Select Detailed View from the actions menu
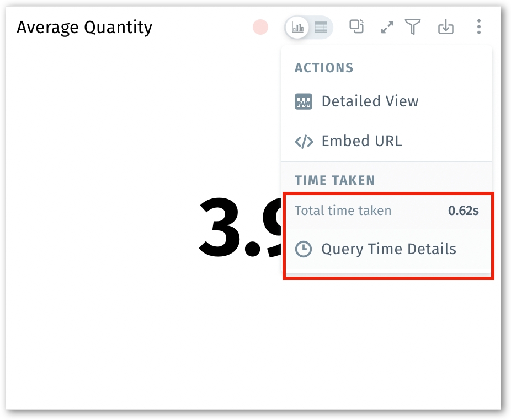511x420 pixels. pyautogui.click(x=370, y=101)
